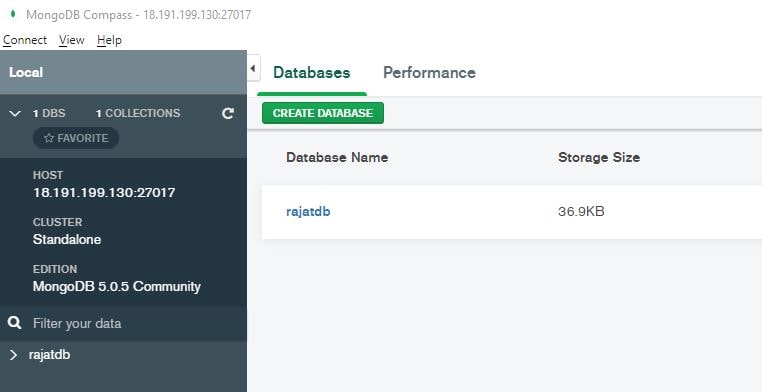Viewport: 762px width, 392px height.
Task: Click the 36.9KB storage size cell
Action: point(581,212)
